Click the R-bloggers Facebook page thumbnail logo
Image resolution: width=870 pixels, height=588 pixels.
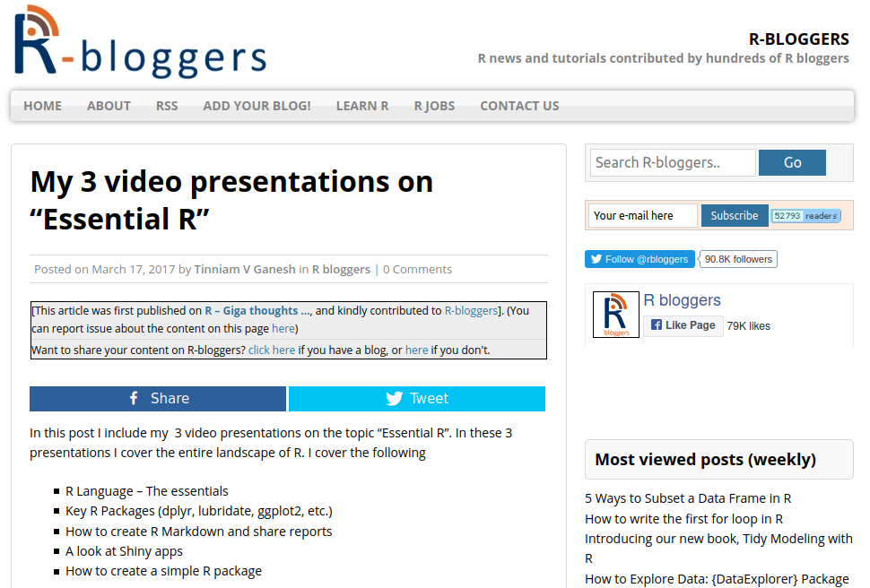616,314
